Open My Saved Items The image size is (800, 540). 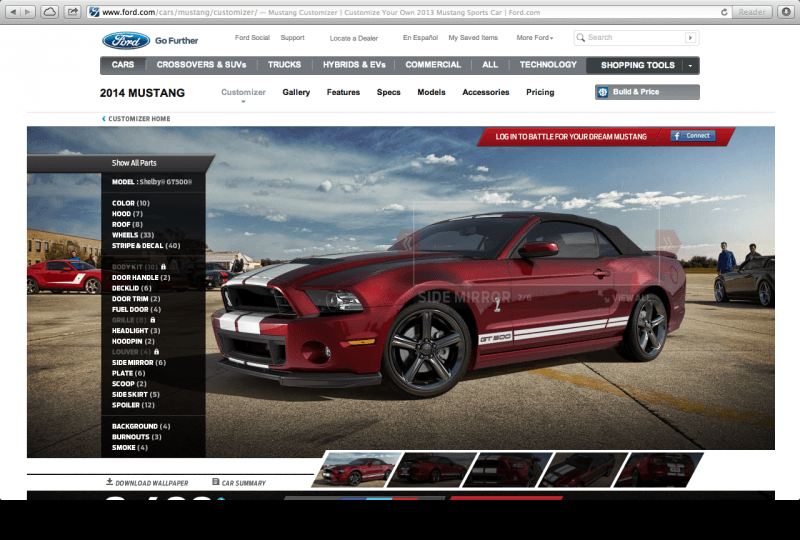click(473, 38)
